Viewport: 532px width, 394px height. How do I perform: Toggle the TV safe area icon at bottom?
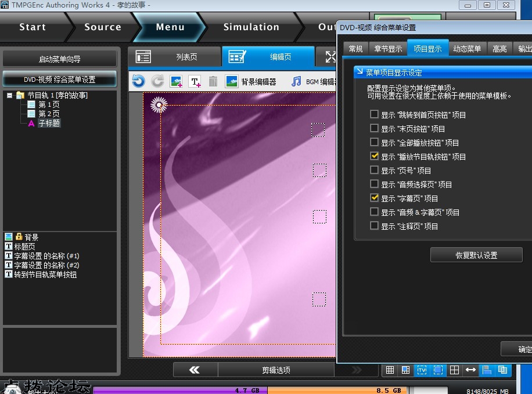pos(422,369)
